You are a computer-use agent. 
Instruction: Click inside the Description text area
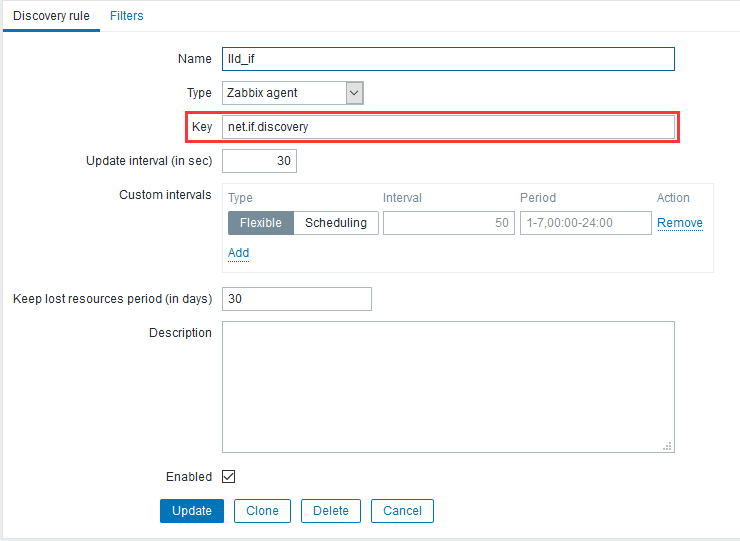pyautogui.click(x=448, y=387)
